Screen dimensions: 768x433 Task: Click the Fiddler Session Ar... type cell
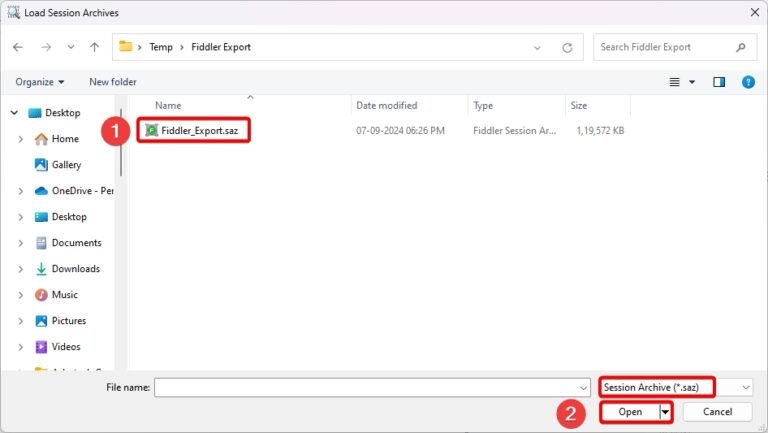(x=514, y=131)
